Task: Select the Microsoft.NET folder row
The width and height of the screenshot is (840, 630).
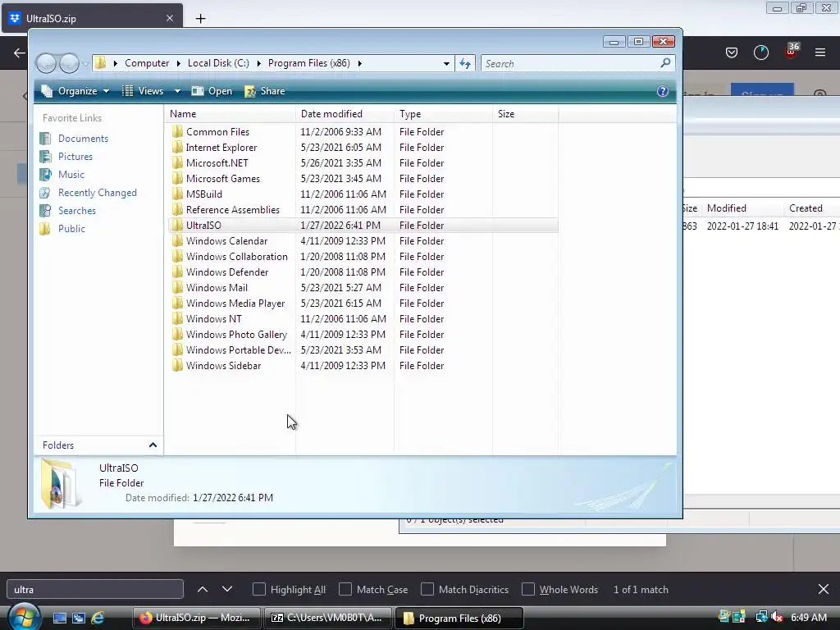Action: (x=363, y=163)
